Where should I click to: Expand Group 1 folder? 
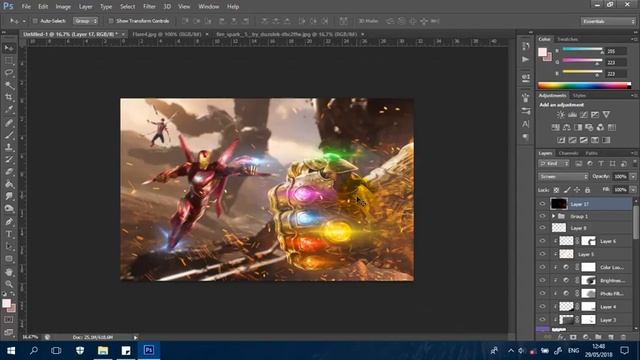tap(553, 216)
